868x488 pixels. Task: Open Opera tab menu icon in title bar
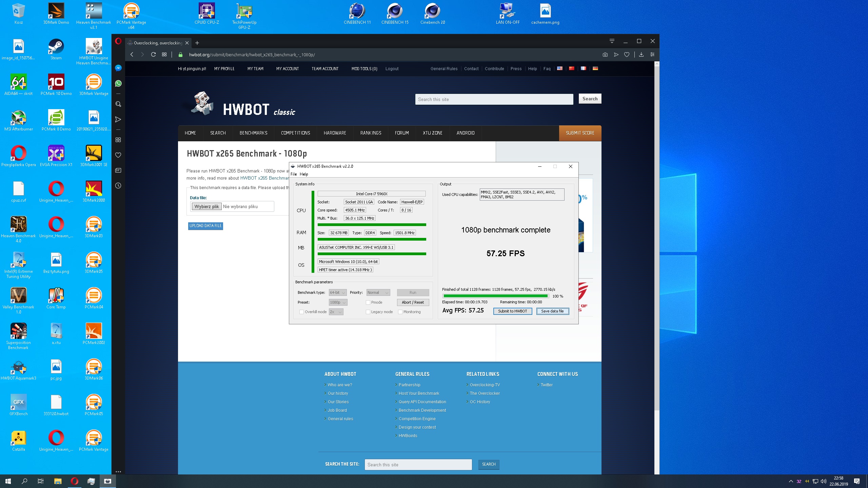[x=612, y=41]
